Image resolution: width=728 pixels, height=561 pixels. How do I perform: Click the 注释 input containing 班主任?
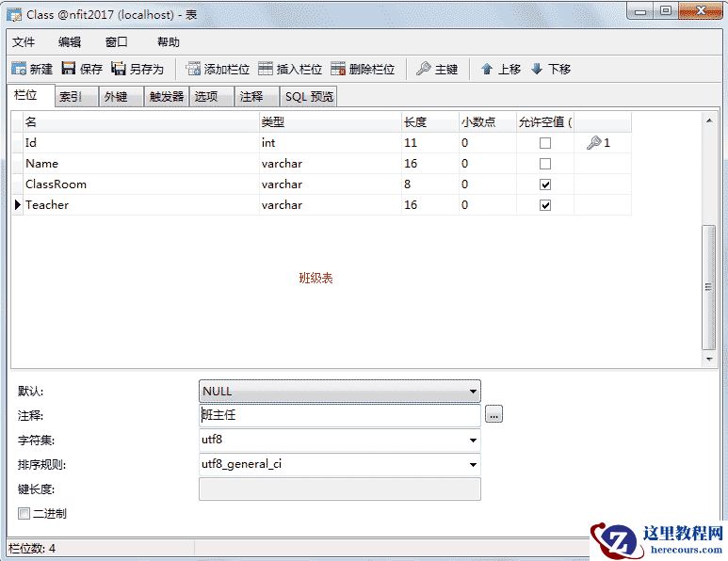click(x=339, y=415)
